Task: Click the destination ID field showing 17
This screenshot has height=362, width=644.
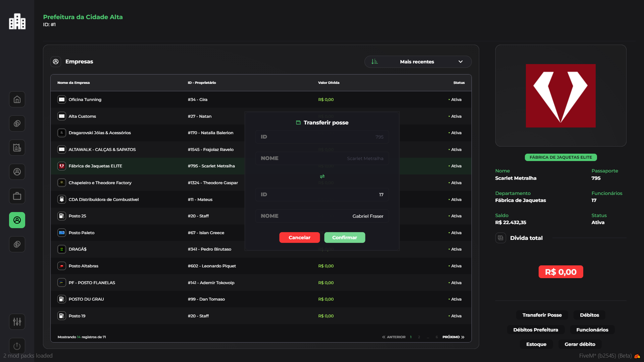Action: point(322,195)
